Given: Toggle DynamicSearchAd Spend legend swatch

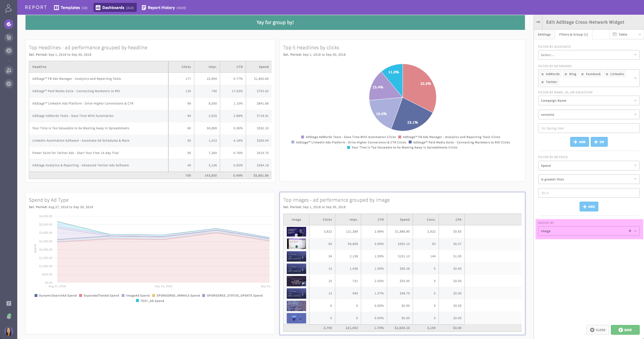Looking at the screenshot, I should click(x=36, y=296).
